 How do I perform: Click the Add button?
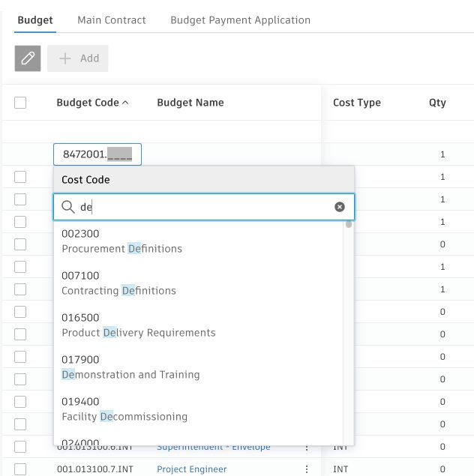point(78,58)
